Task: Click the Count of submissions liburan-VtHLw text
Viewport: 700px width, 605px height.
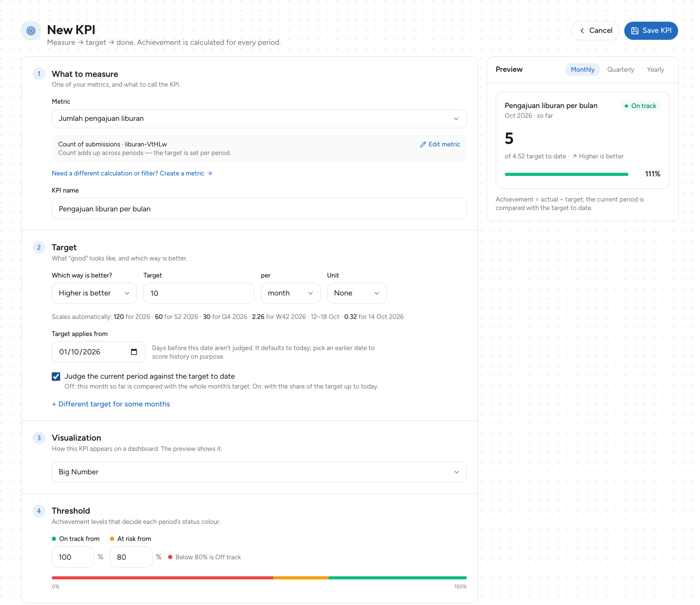Action: click(x=112, y=144)
